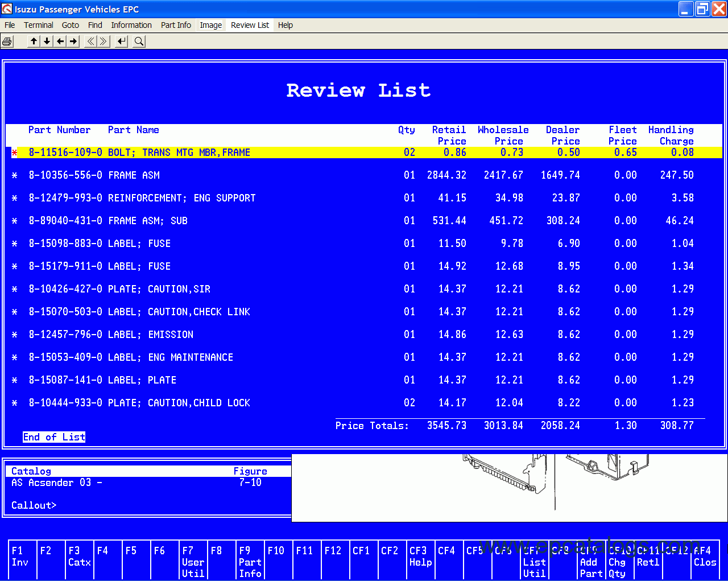Click the Part Number column header
Image resolution: width=728 pixels, height=581 pixels.
pyautogui.click(x=60, y=130)
